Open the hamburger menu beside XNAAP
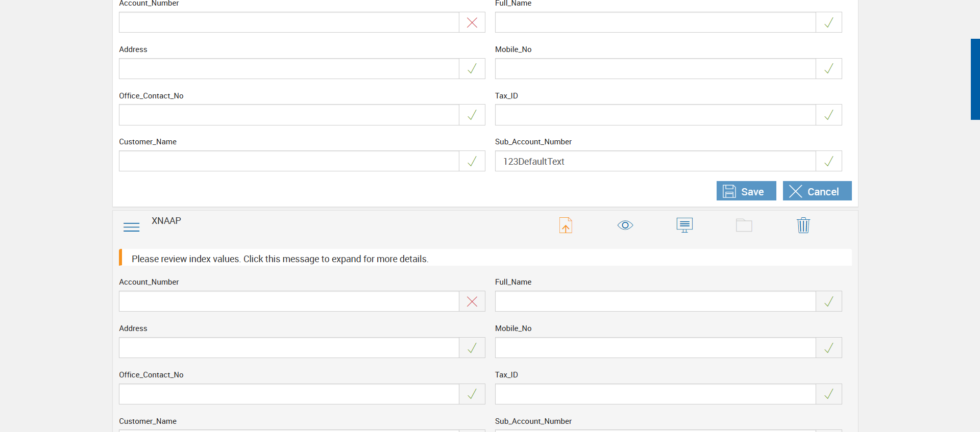Screen dimensions: 980x432 click(x=131, y=227)
